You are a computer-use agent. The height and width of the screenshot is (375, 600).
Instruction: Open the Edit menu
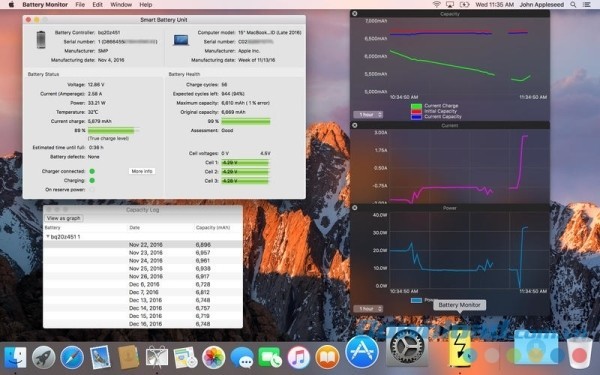click(x=97, y=5)
